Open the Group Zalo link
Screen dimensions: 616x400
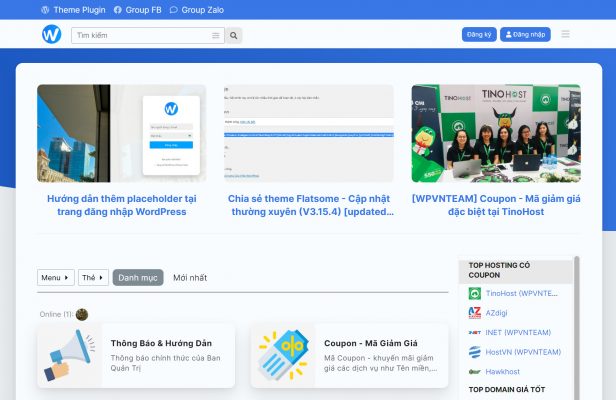202,10
